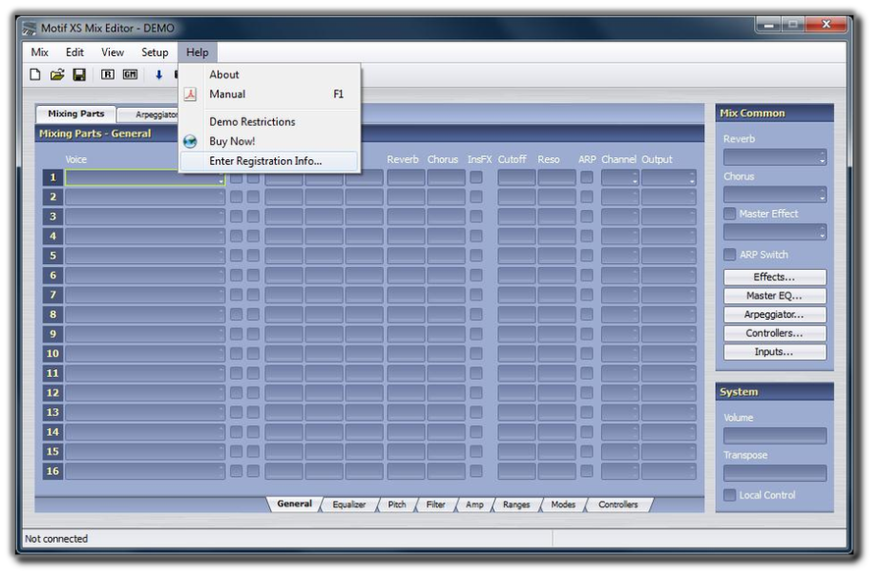Click the Reverb send field for part 3
Screen dimensions: 878x579
click(406, 217)
